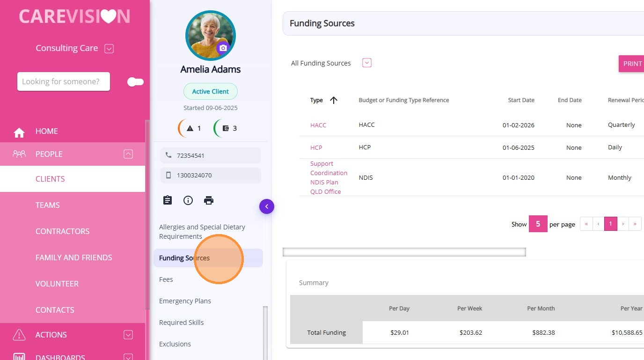This screenshot has height=360, width=644.
Task: Click the info circle icon
Action: coord(188,200)
